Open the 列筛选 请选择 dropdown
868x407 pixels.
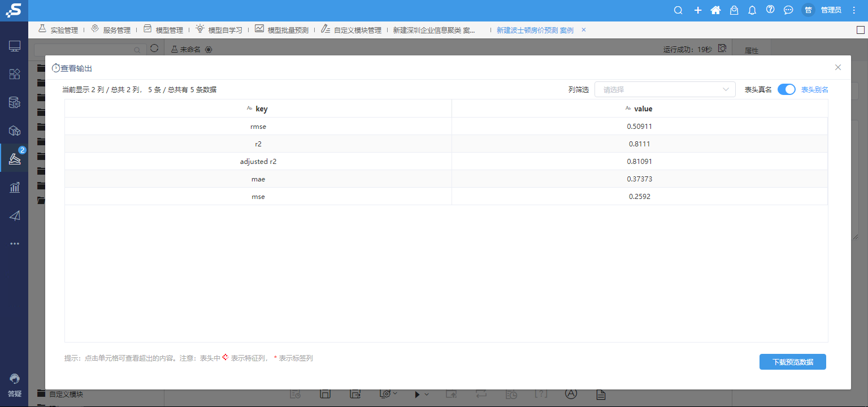click(x=665, y=89)
